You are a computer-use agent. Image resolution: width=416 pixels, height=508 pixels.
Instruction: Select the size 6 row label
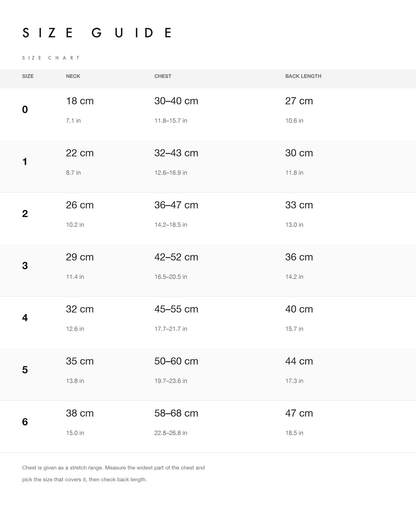coord(25,422)
